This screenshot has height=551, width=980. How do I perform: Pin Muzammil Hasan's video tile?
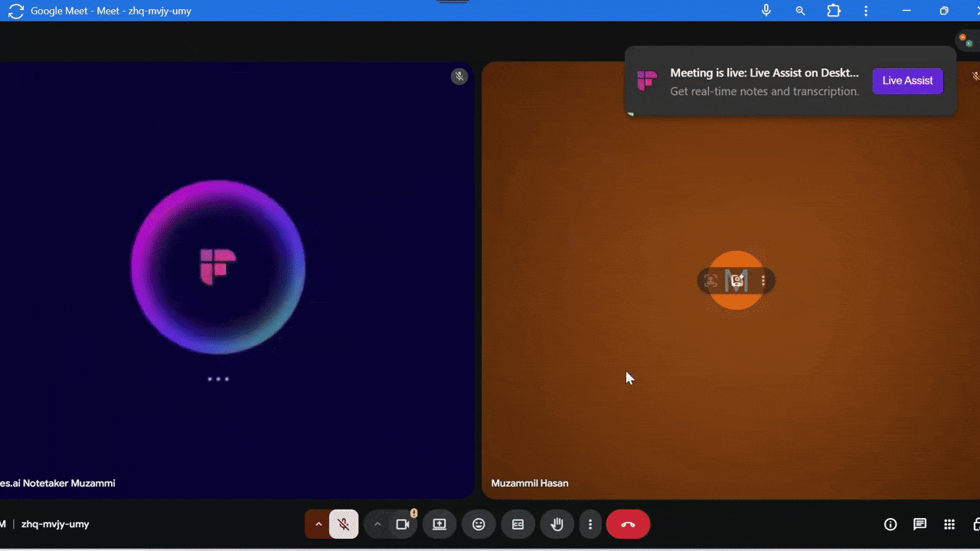(710, 281)
